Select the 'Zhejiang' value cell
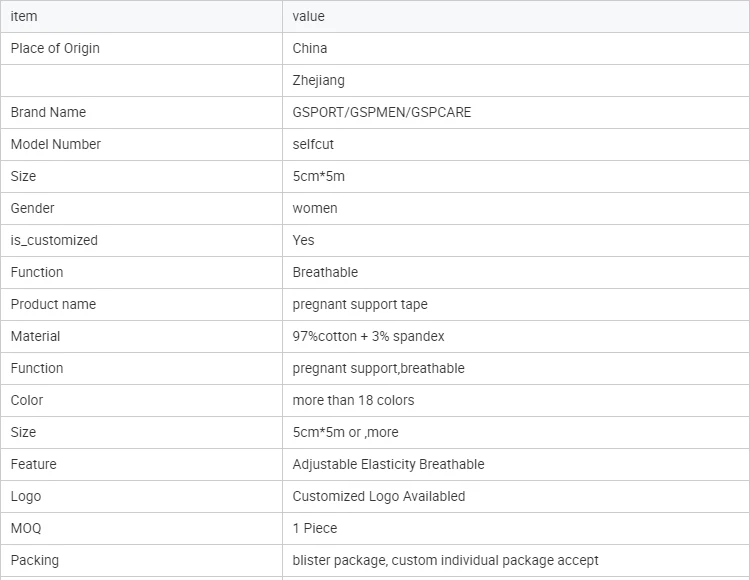The width and height of the screenshot is (750, 580). (516, 80)
